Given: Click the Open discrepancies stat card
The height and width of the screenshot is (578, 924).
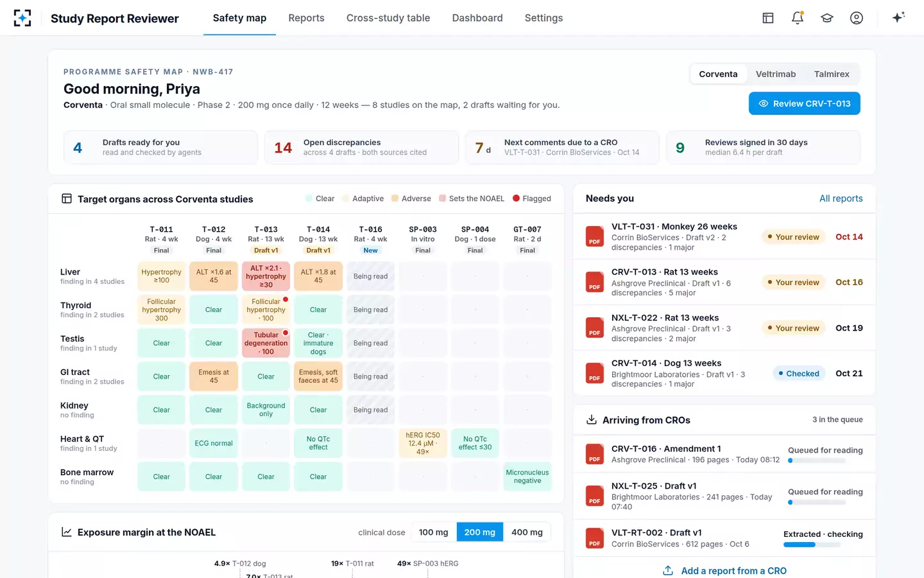Looking at the screenshot, I should click(x=362, y=148).
